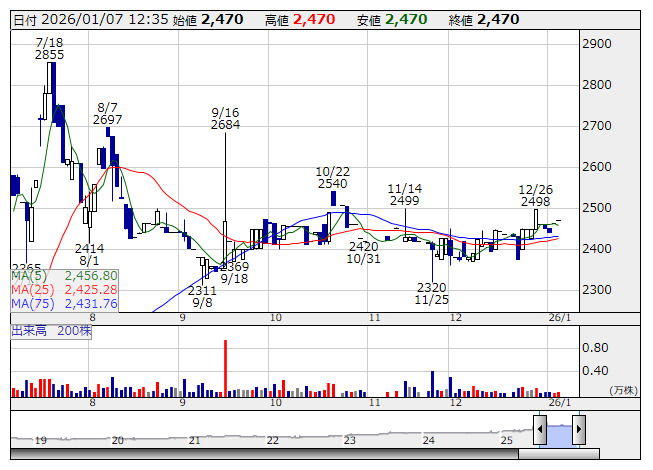Click the 始値 2,470 opening price
This screenshot has height=470, width=653.
[208, 20]
